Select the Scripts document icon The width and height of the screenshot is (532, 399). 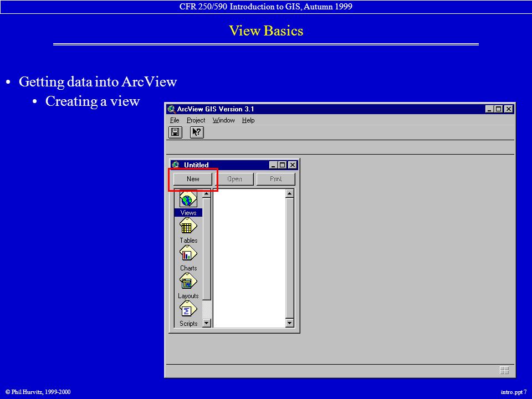coord(188,310)
